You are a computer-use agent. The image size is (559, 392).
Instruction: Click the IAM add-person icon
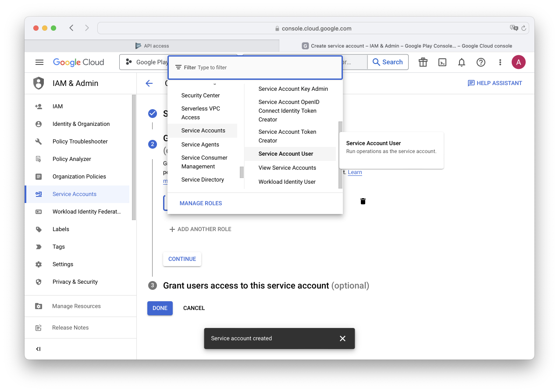pos(39,107)
